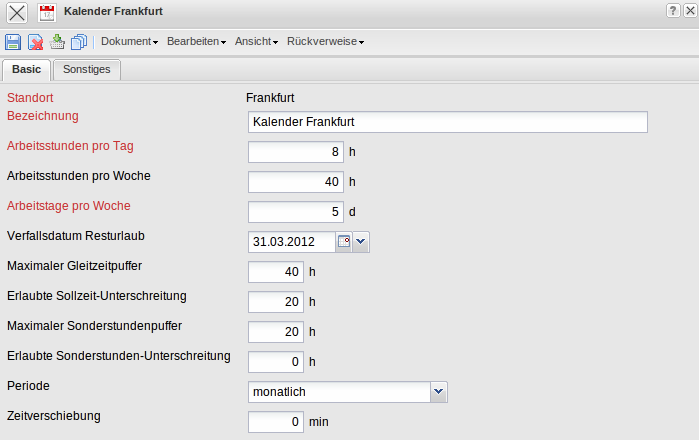The width and height of the screenshot is (699, 440).
Task: Click the Bezeichnung text field
Action: 447,122
